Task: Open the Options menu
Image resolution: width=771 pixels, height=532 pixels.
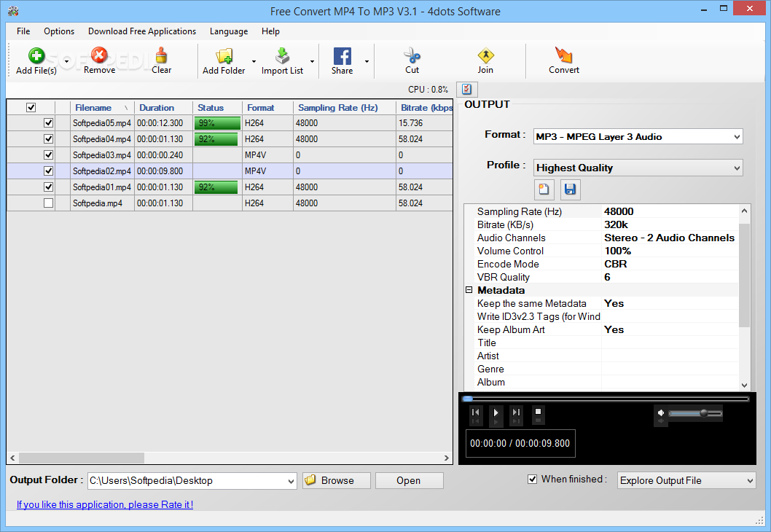Action: [59, 31]
